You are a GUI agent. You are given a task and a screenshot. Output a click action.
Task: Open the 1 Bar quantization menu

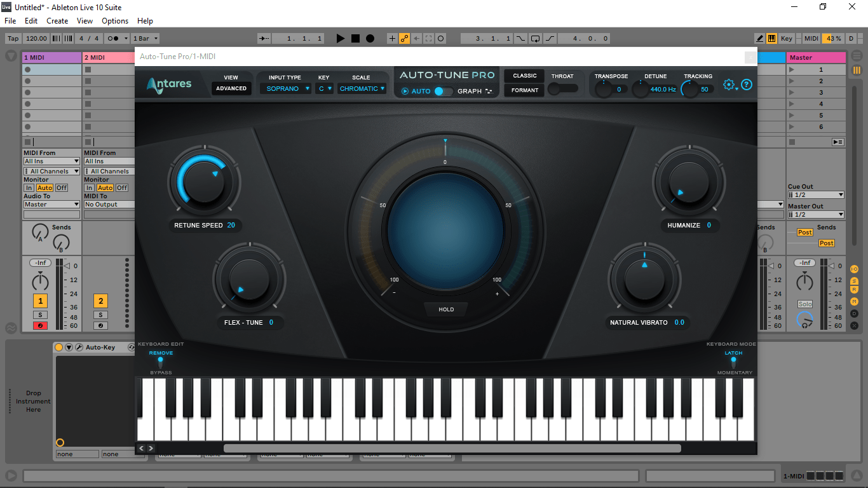click(x=146, y=39)
